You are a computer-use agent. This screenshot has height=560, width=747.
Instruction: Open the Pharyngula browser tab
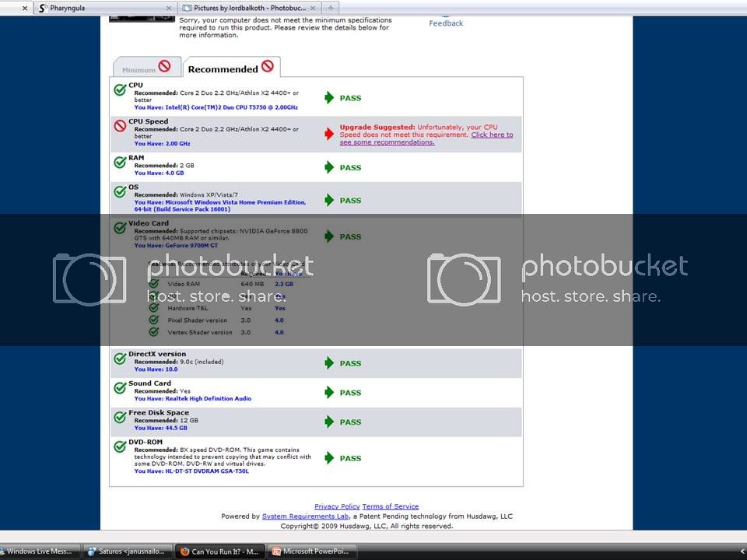[x=104, y=8]
